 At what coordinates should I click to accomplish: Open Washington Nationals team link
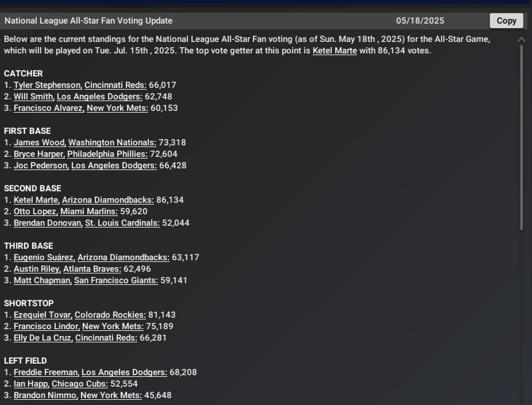[x=112, y=142]
